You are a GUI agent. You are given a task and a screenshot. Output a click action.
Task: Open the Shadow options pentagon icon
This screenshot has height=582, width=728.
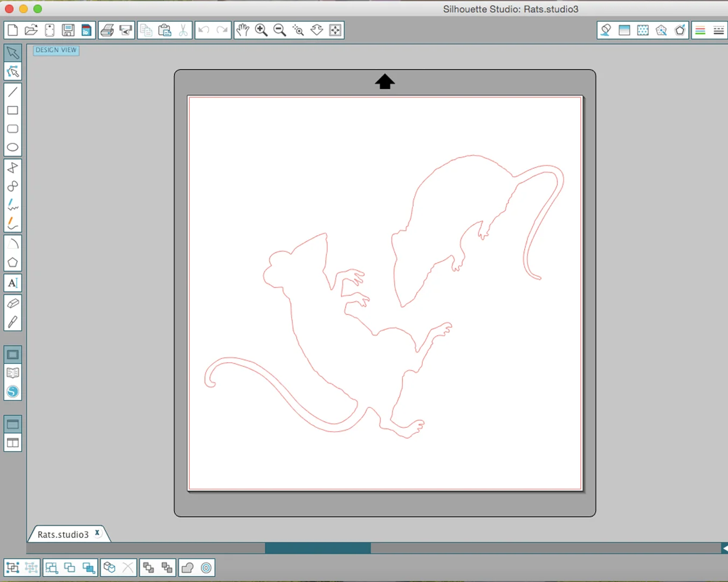point(661,30)
